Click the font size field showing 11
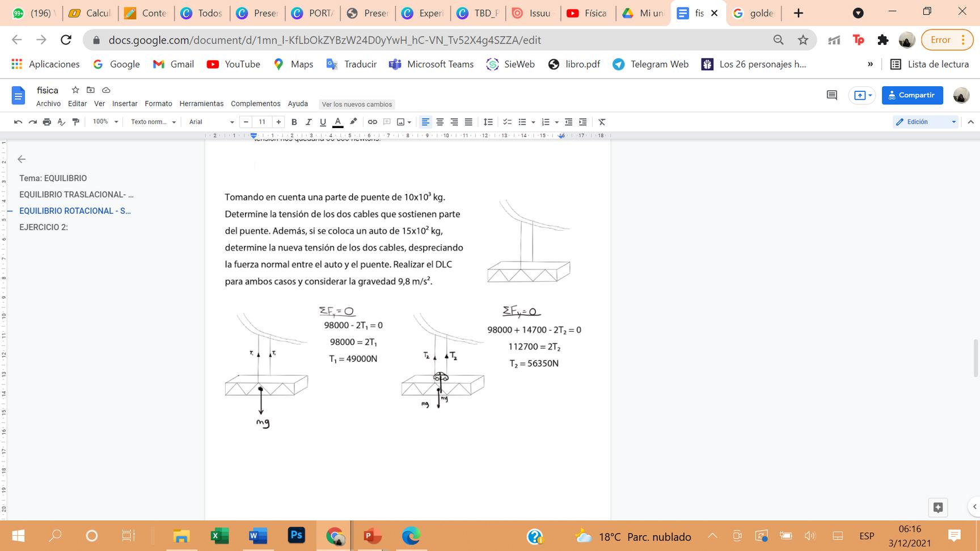The image size is (980, 551). 262,122
